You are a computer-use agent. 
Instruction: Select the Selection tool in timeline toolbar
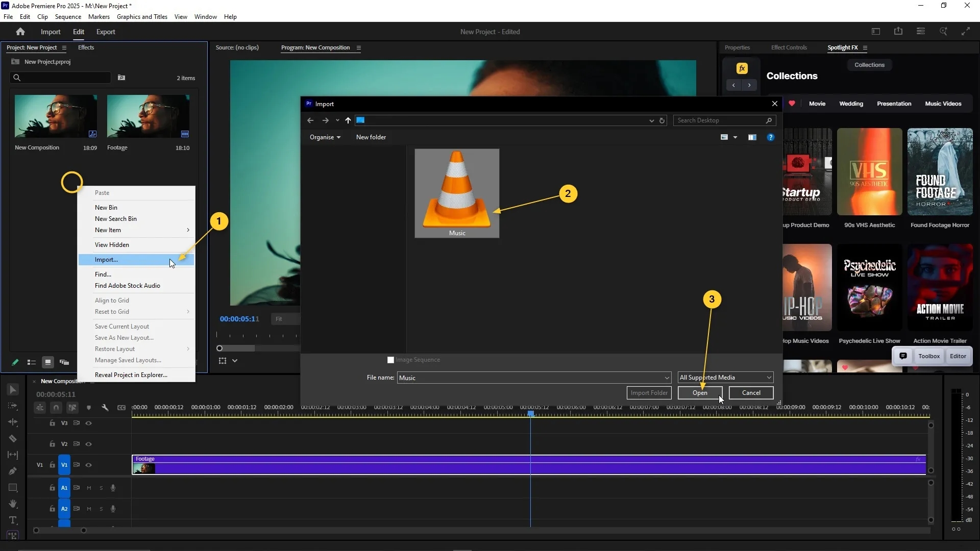coord(13,390)
